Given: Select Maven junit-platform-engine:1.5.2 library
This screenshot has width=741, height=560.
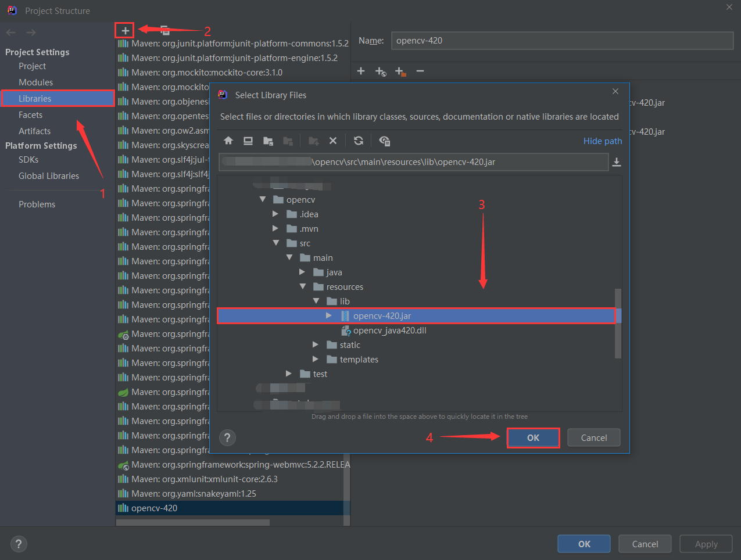Looking at the screenshot, I should tap(235, 58).
